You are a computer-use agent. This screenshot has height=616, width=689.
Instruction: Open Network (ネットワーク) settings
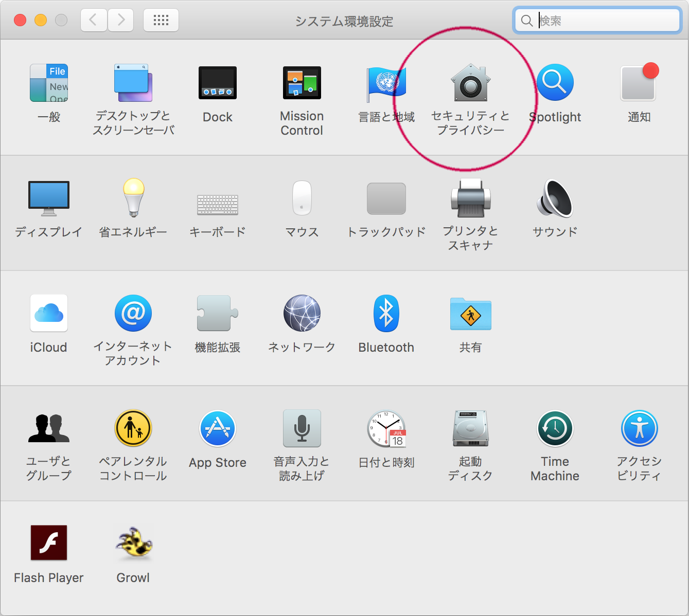tap(302, 314)
